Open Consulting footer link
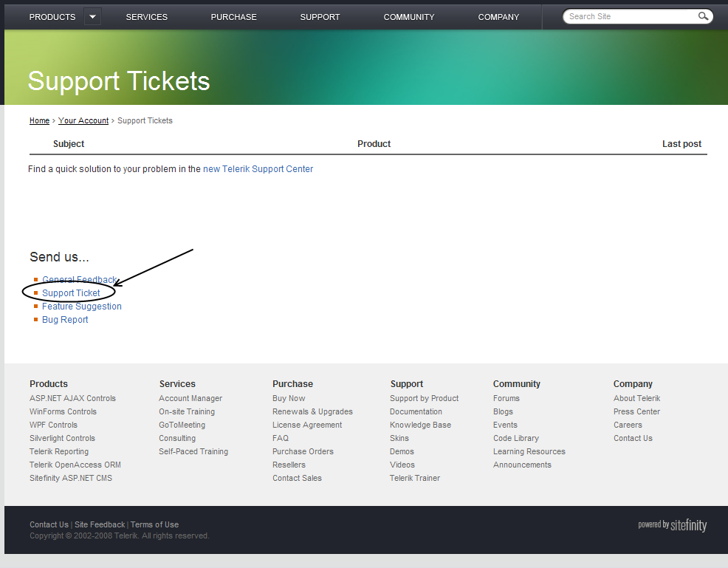Image resolution: width=728 pixels, height=568 pixels. click(177, 438)
